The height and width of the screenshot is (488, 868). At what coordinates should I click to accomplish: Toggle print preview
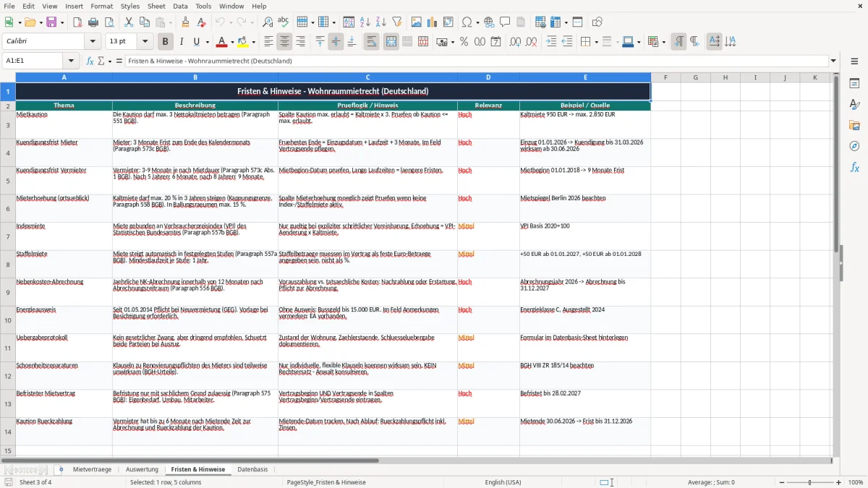pyautogui.click(x=109, y=22)
